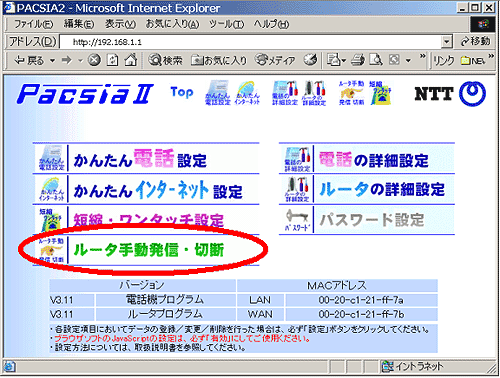This screenshot has height=378, width=500.
Task: Open the Back button history dropdown arrow
Action: 52,61
